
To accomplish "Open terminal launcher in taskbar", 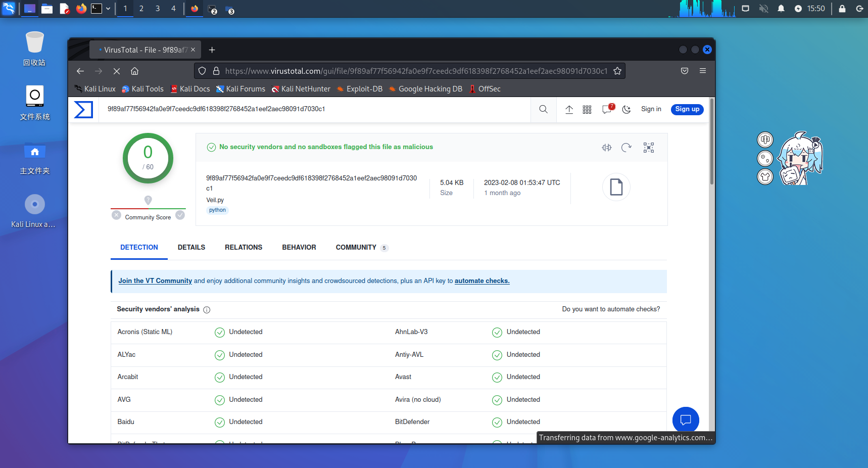I will click(x=97, y=9).
